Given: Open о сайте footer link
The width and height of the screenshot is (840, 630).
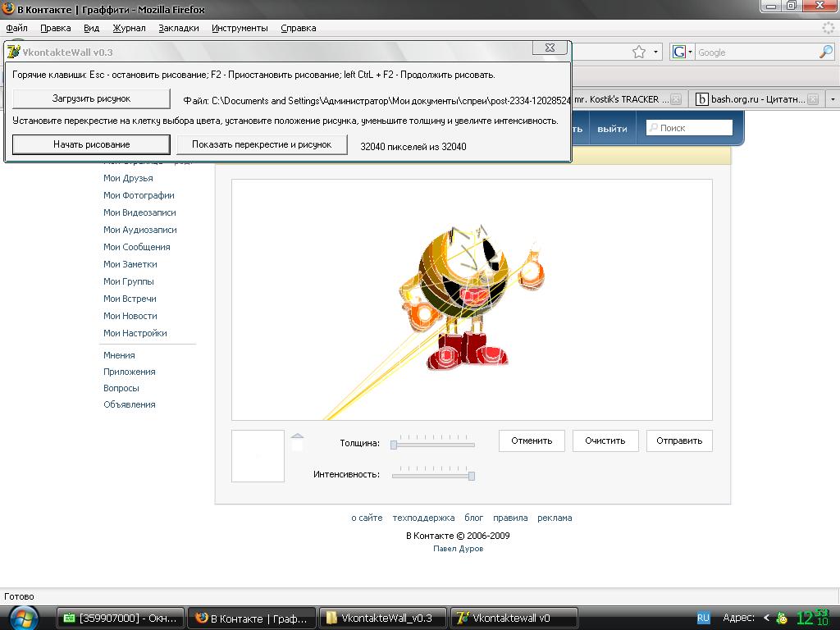Looking at the screenshot, I should (x=367, y=518).
